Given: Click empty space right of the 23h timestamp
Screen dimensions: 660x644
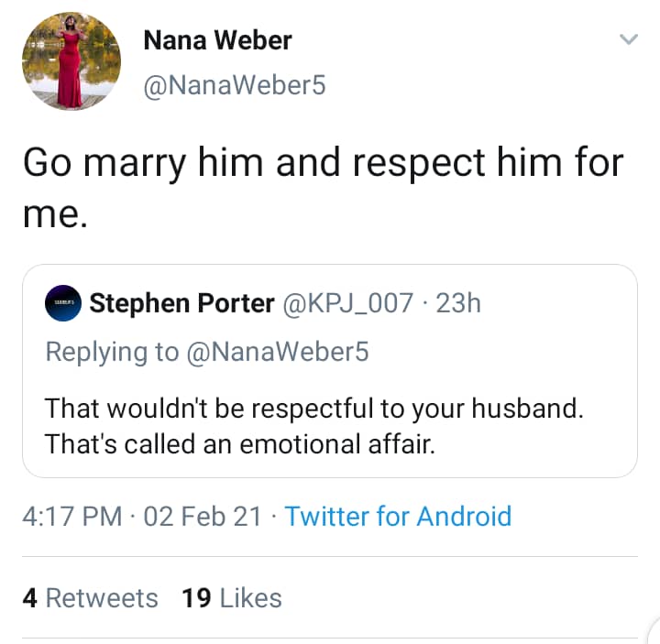Looking at the screenshot, I should (x=559, y=304).
